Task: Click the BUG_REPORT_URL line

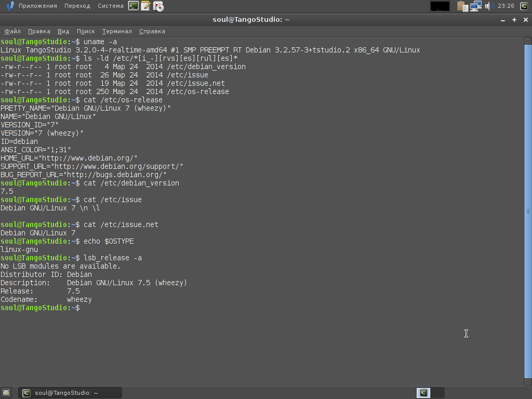Action: (x=84, y=175)
